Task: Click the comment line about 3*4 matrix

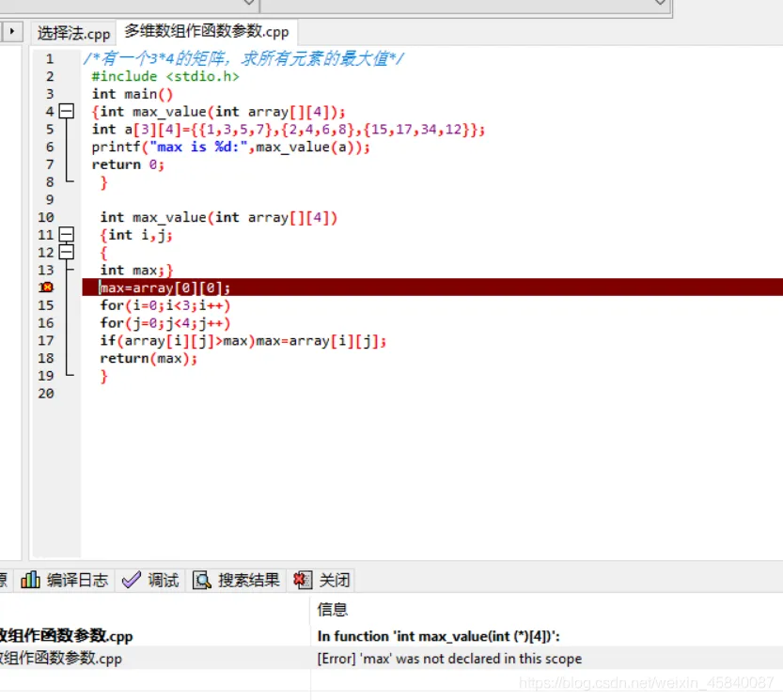Action: click(x=243, y=58)
